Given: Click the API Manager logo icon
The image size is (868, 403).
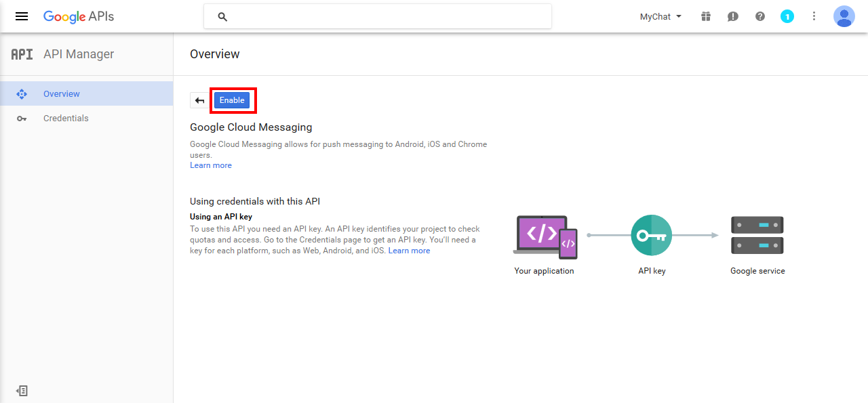Looking at the screenshot, I should click(x=21, y=54).
